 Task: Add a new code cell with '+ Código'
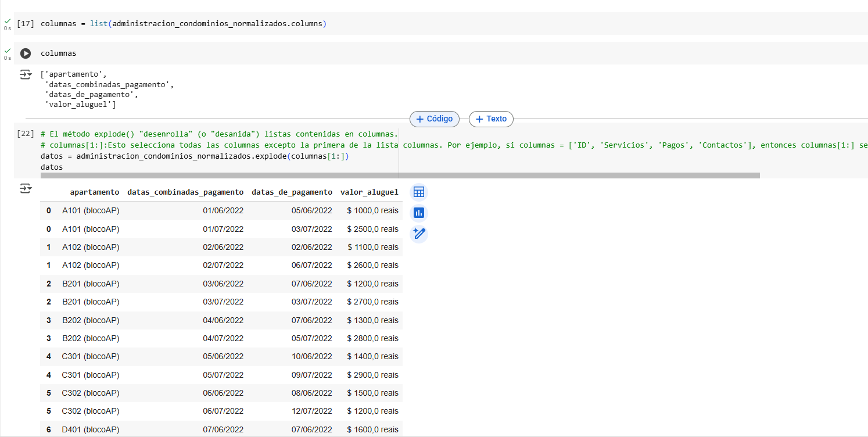(x=435, y=119)
